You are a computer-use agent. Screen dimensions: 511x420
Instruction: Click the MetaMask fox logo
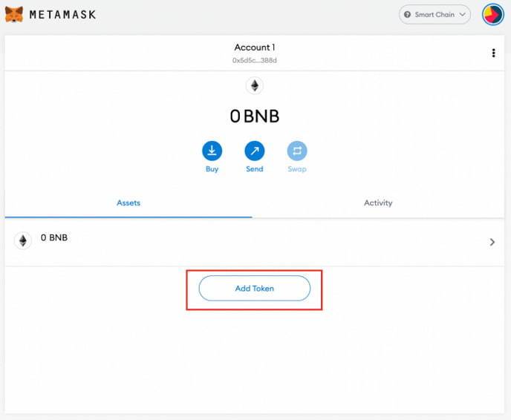click(14, 14)
